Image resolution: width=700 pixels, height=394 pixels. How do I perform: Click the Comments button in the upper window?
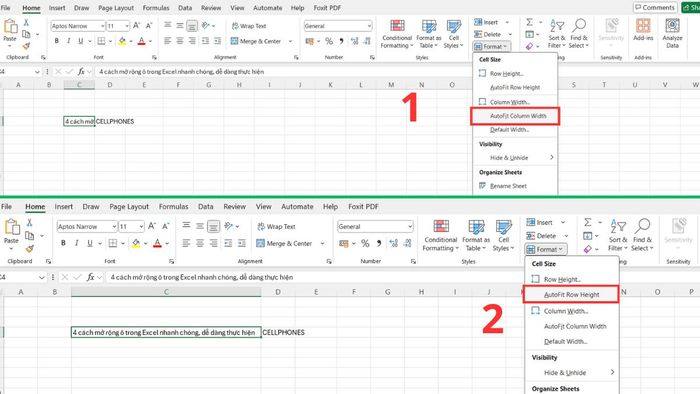pos(654,7)
